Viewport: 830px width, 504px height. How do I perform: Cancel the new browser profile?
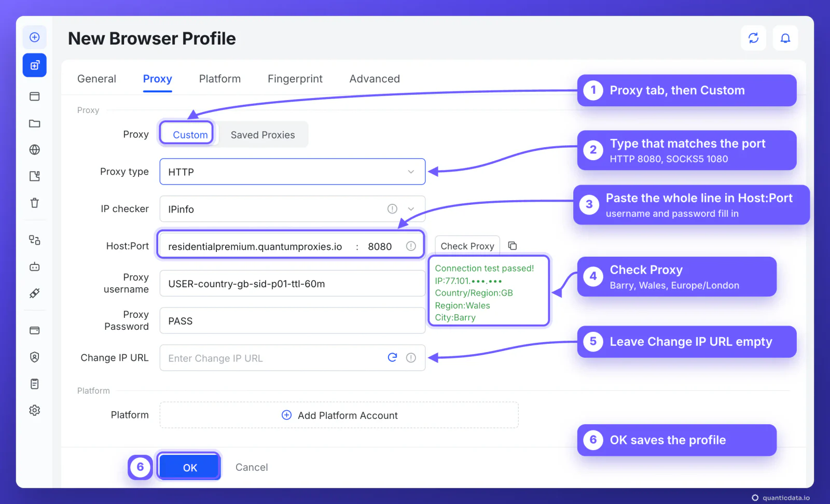tap(252, 467)
